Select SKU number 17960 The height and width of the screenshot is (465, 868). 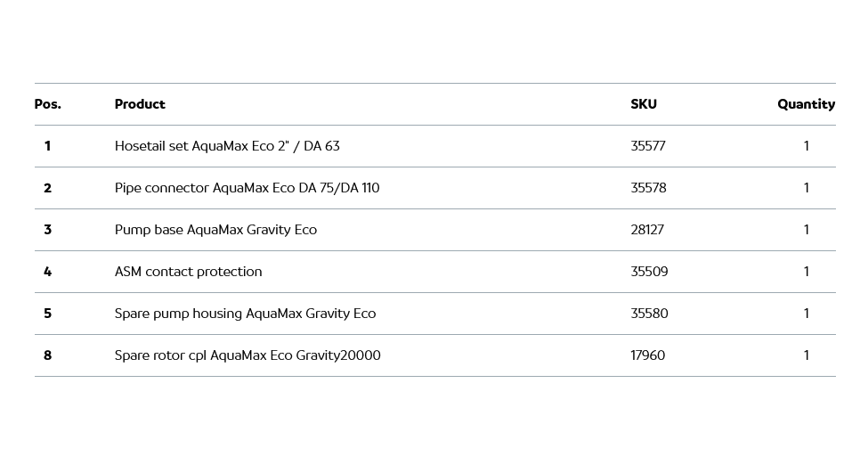point(647,355)
